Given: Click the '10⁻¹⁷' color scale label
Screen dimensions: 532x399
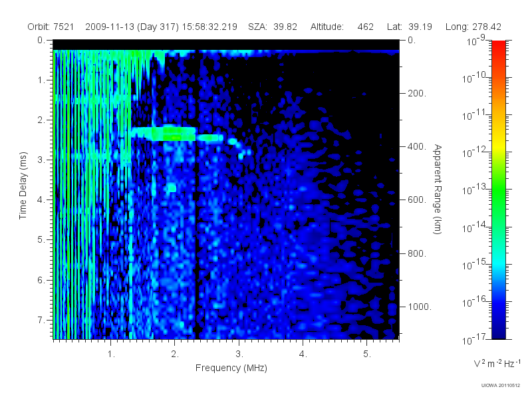Looking at the screenshot, I should (473, 339).
